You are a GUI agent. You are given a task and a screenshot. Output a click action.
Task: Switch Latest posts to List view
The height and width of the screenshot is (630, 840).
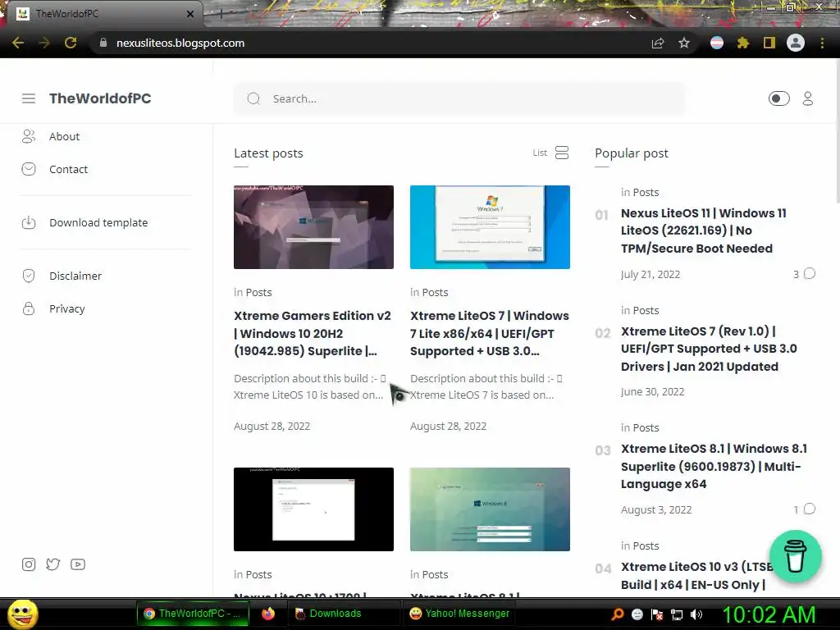(x=550, y=153)
